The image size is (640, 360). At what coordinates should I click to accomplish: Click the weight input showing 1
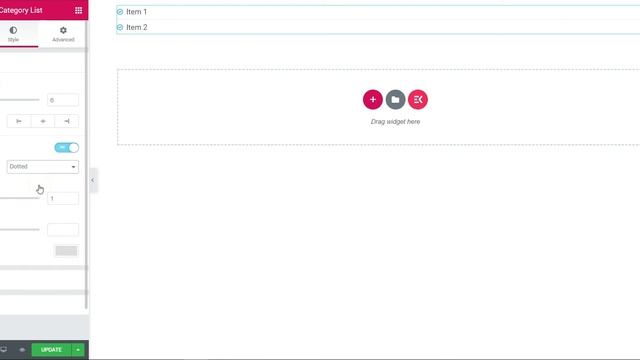click(63, 198)
